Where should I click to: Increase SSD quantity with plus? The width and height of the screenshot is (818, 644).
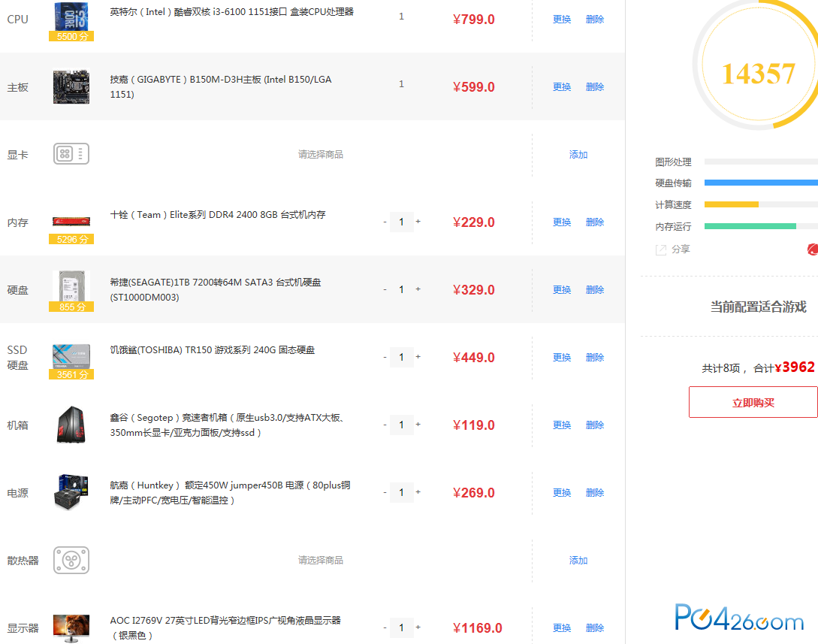point(418,357)
